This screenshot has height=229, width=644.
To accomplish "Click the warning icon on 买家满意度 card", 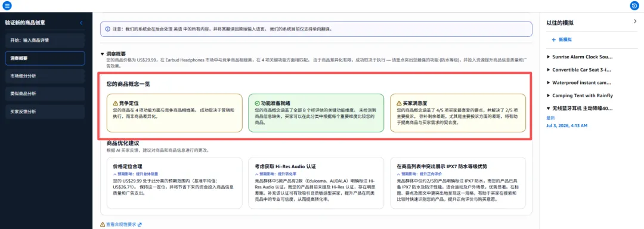I will 399,103.
